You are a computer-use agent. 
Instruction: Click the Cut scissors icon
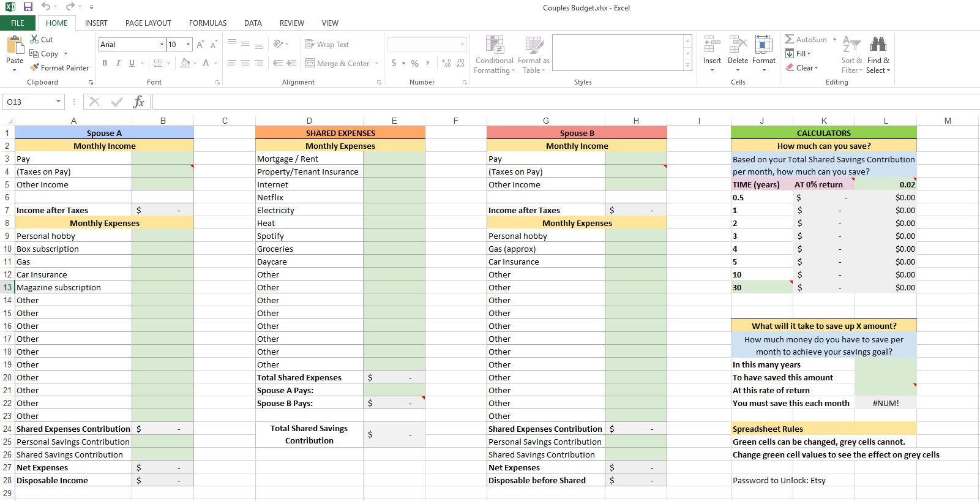click(34, 39)
